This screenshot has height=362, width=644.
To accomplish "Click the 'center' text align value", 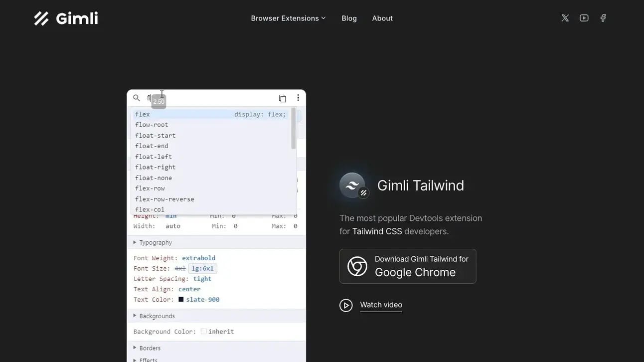I will (189, 289).
